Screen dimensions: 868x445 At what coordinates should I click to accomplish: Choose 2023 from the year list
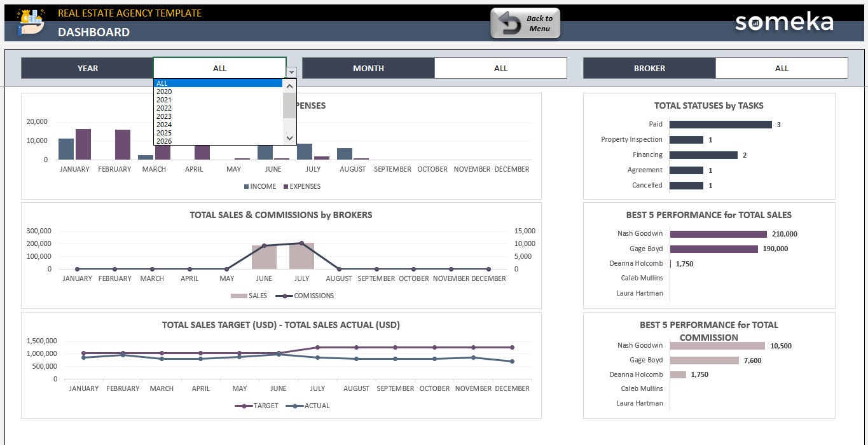pyautogui.click(x=217, y=116)
